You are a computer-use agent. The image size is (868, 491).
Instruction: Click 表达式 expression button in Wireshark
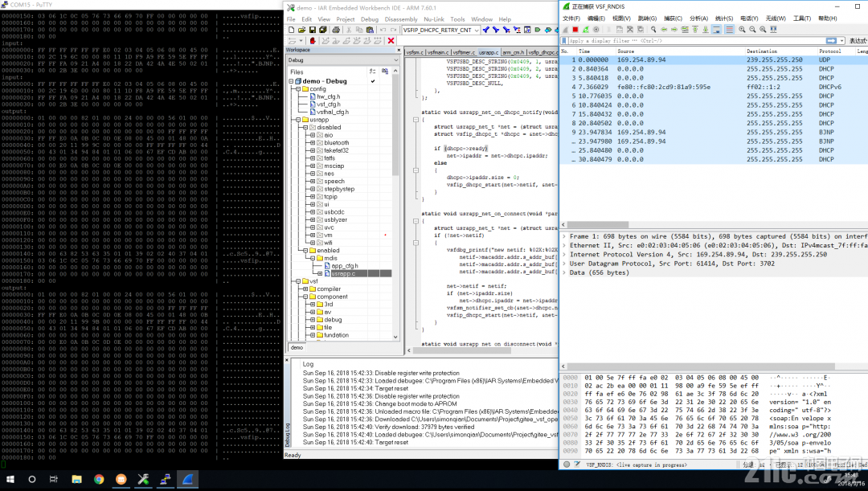[x=858, y=40]
